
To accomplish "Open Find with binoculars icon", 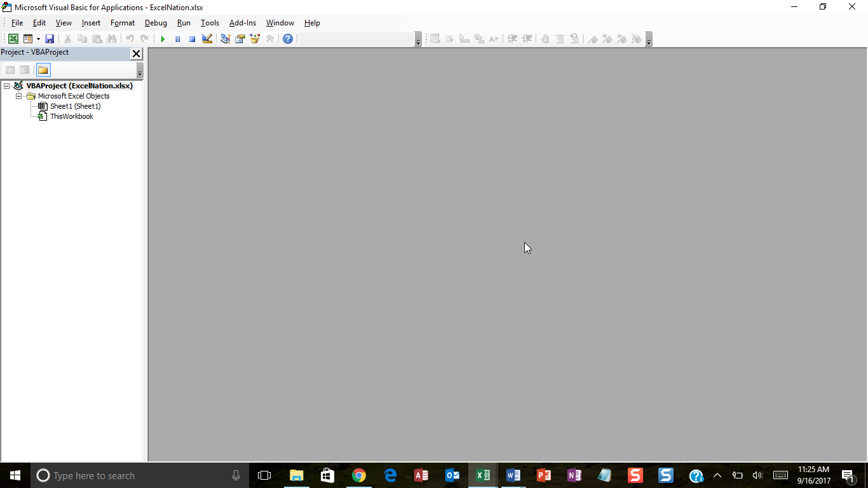I will coord(111,39).
